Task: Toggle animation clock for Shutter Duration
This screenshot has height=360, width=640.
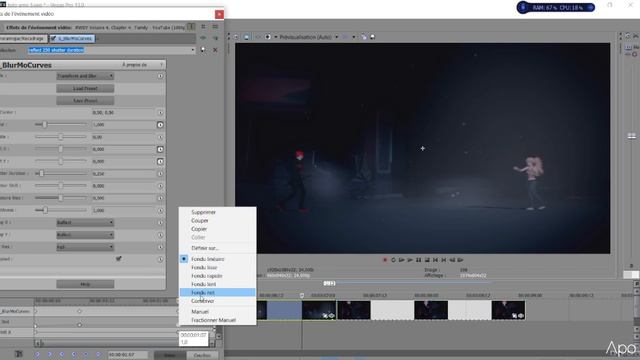Action: 160,173
